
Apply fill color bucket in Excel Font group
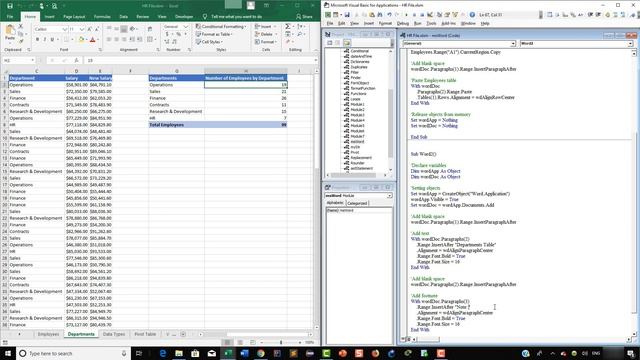(x=81, y=40)
